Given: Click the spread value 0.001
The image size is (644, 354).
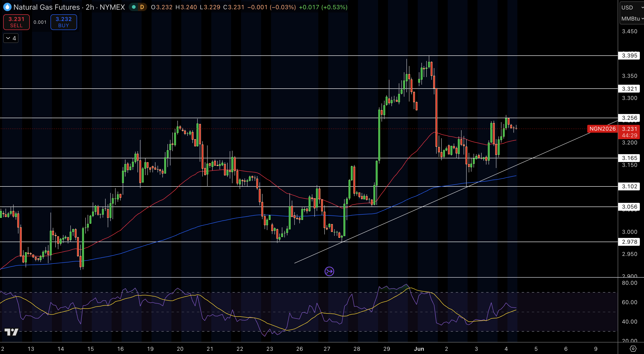Looking at the screenshot, I should coord(40,22).
